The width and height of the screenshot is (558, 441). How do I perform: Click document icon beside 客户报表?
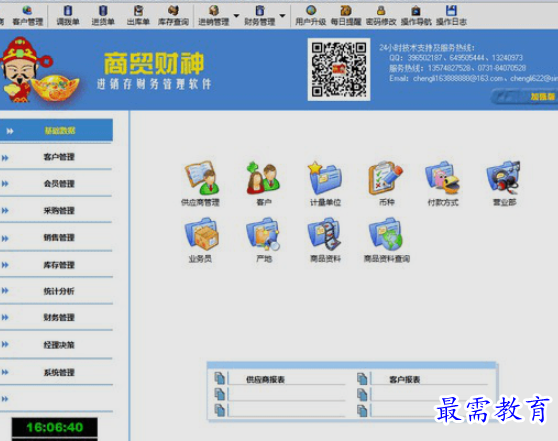362,378
